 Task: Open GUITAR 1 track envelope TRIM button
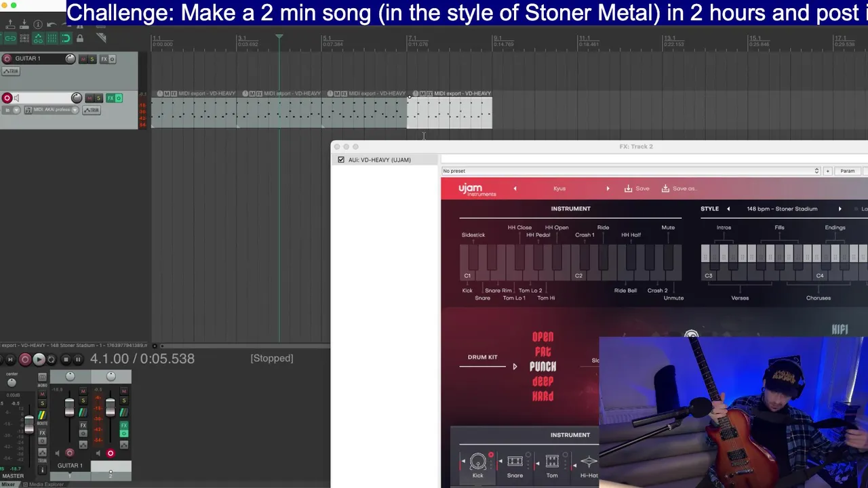11,71
